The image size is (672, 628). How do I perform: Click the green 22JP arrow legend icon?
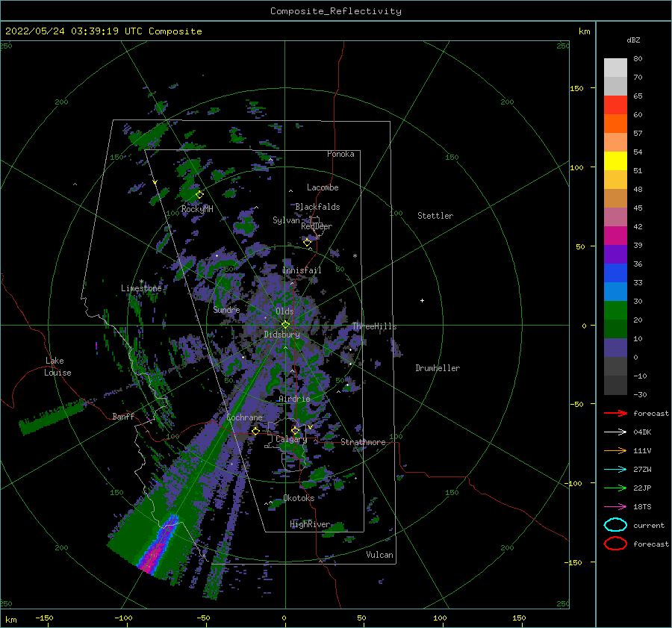point(615,488)
